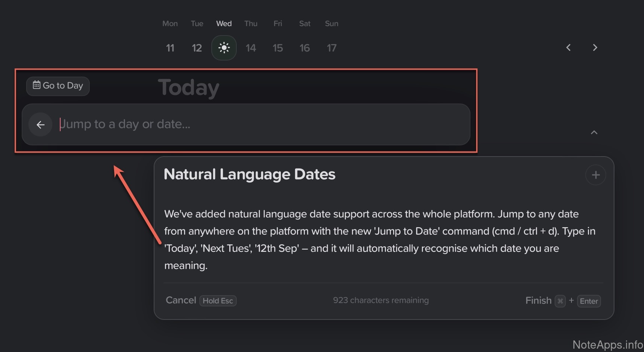Go to previous week with left chevron
The height and width of the screenshot is (352, 644).
pyautogui.click(x=568, y=47)
